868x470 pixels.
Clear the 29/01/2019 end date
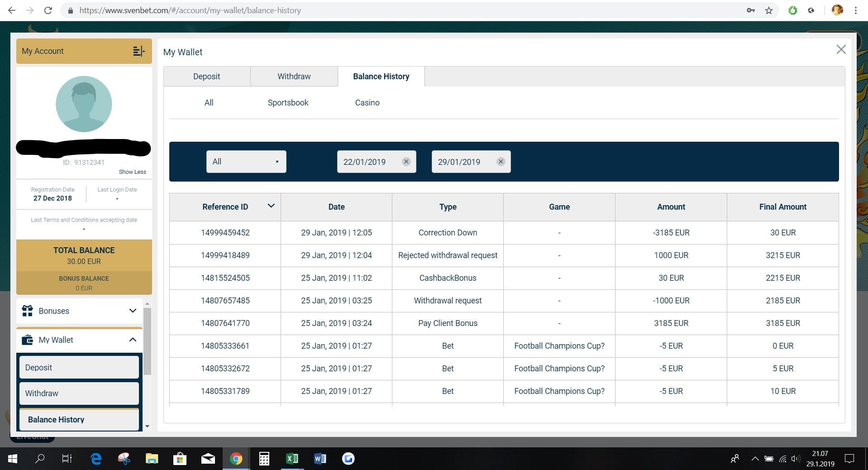[501, 162]
